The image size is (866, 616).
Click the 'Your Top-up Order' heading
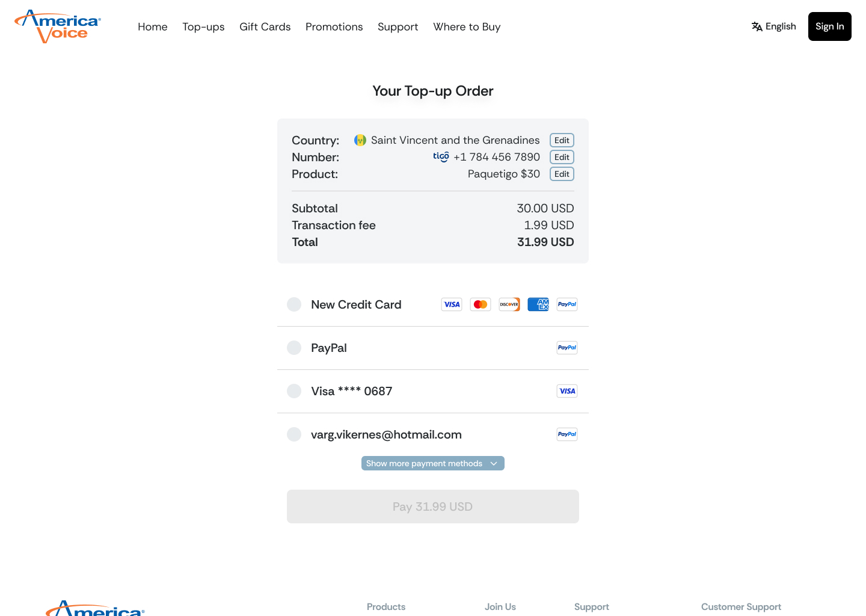(x=433, y=91)
